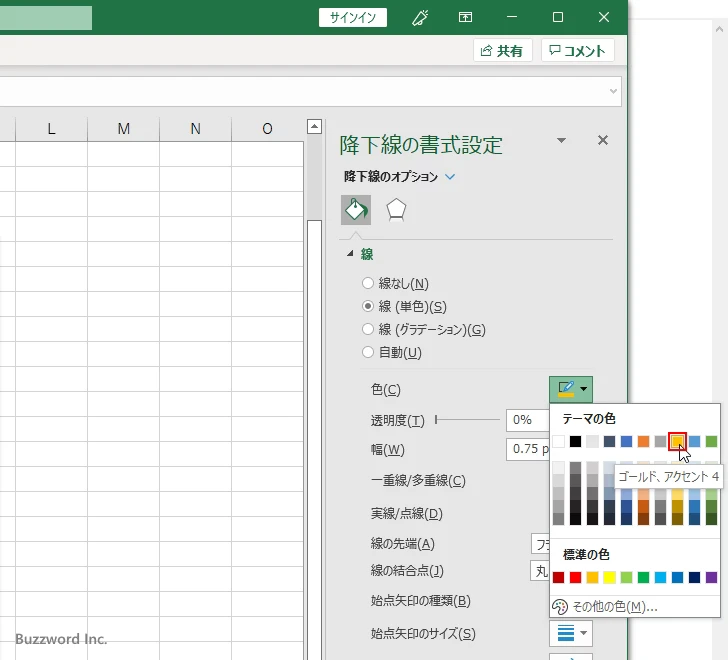Click the コメント comments button
Viewport: 728px width, 660px height.
click(578, 51)
